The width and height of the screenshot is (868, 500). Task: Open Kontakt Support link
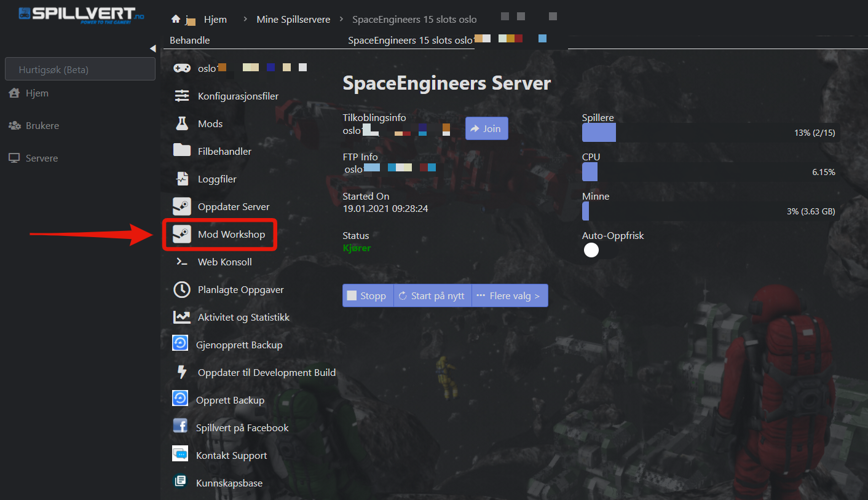tap(231, 455)
